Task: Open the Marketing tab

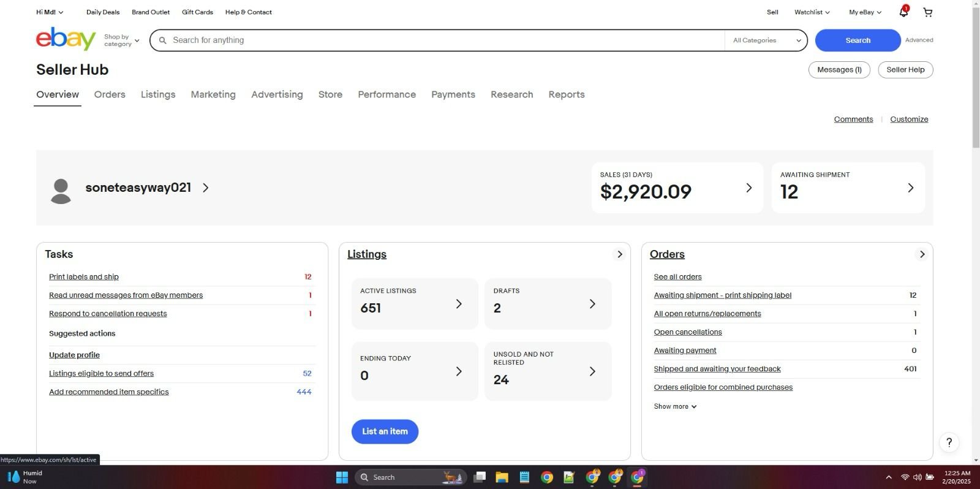Action: [x=213, y=94]
